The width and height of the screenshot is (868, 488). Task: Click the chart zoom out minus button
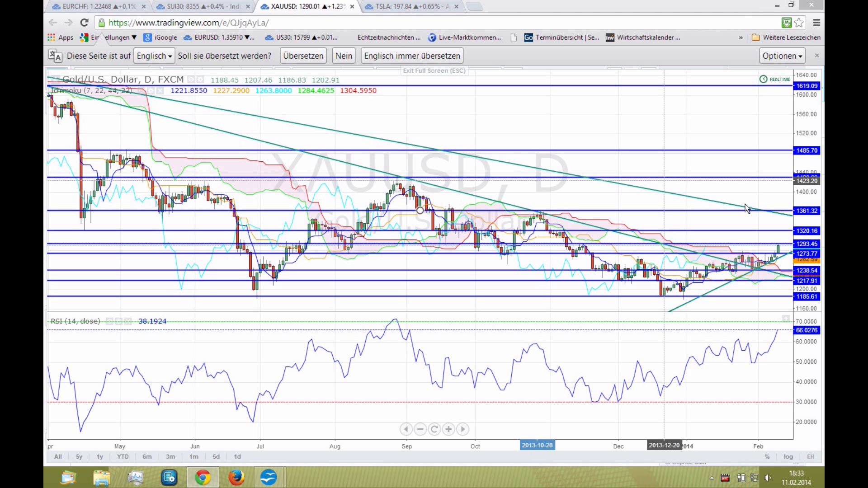(420, 429)
